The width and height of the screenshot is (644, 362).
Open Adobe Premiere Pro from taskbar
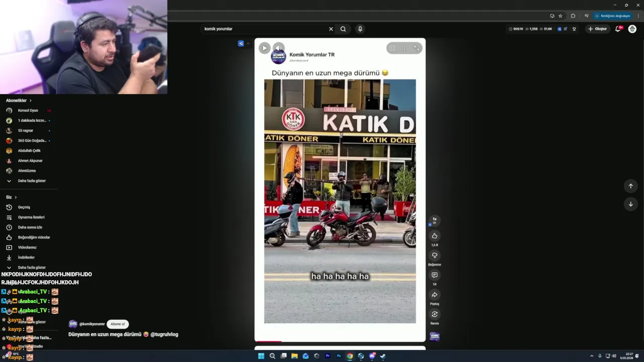pyautogui.click(x=328, y=356)
